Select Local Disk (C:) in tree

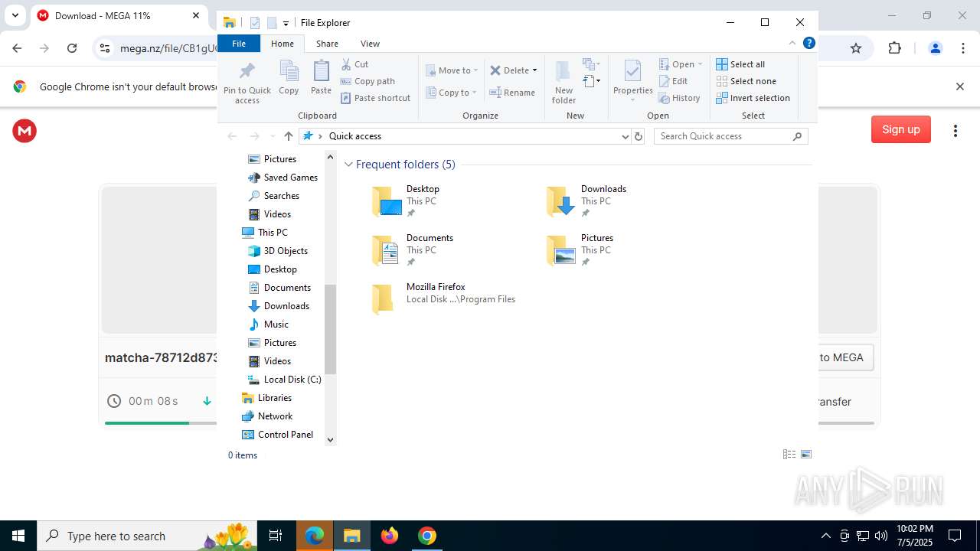point(284,380)
